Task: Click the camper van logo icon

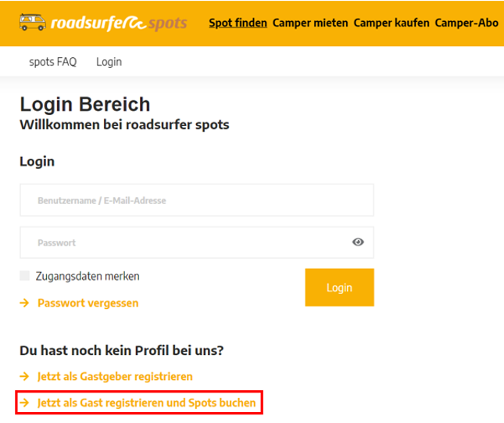Action: (31, 22)
